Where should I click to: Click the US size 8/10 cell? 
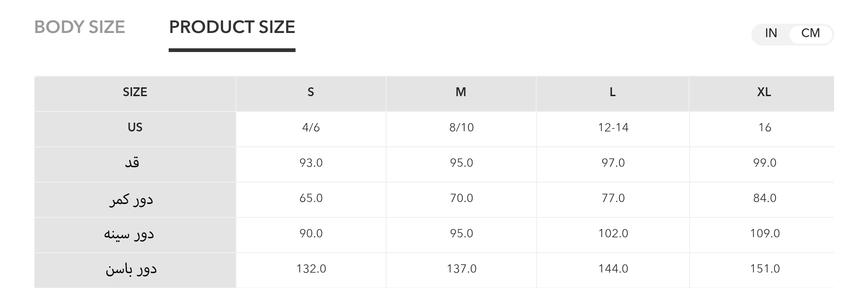461,127
